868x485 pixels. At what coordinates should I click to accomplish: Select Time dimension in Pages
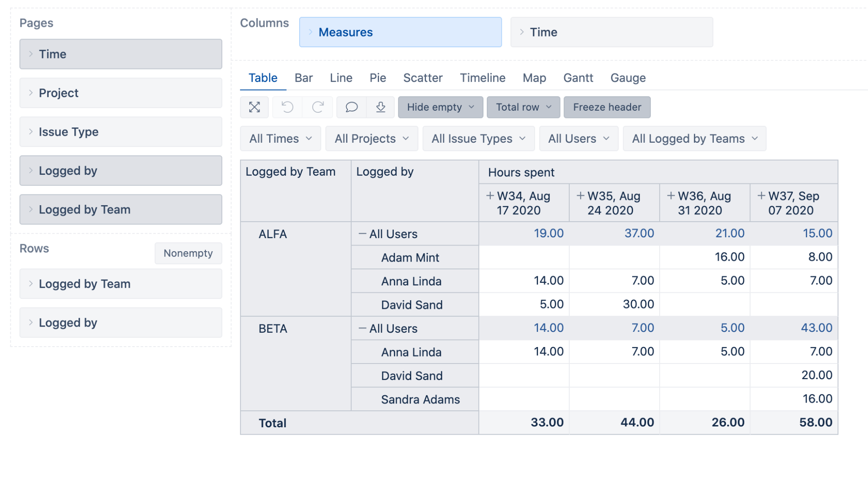pyautogui.click(x=121, y=54)
